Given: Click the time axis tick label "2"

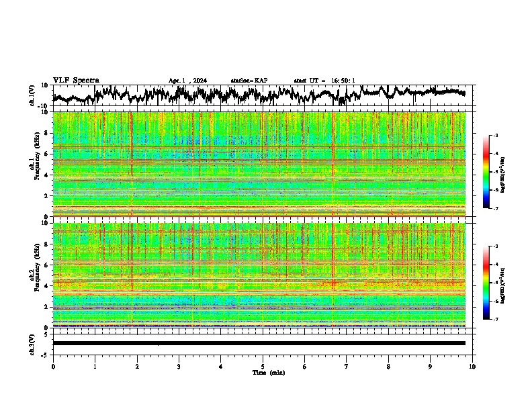Looking at the screenshot, I should [137, 367].
